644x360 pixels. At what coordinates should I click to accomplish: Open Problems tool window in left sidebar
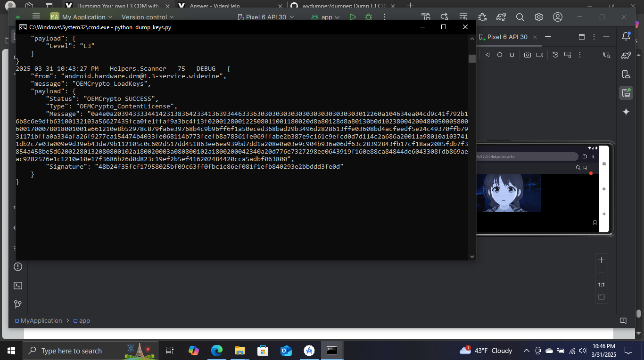(x=18, y=267)
